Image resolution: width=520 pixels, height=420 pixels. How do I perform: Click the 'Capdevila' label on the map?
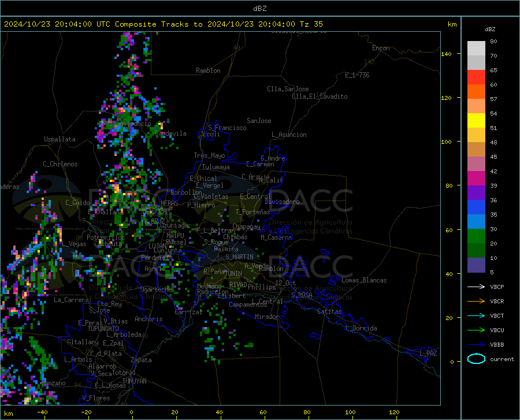pyautogui.click(x=170, y=133)
